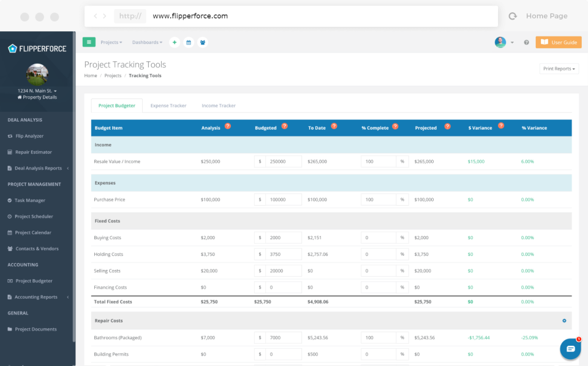Viewport: 588px width, 366px height.
Task: Switch to the Expense Tracker tab
Action: [168, 105]
